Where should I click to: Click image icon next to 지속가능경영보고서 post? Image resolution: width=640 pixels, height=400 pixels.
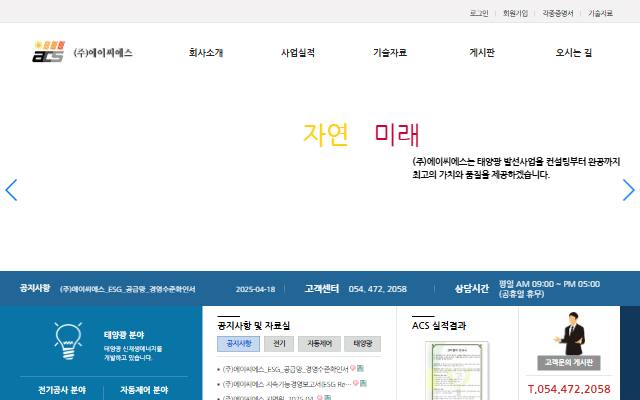(x=363, y=383)
